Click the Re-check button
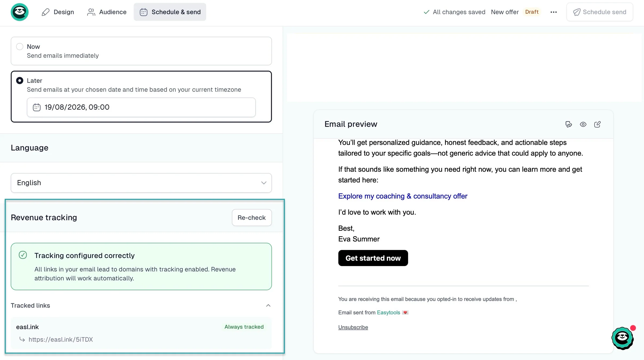This screenshot has height=360, width=644. pos(252,218)
